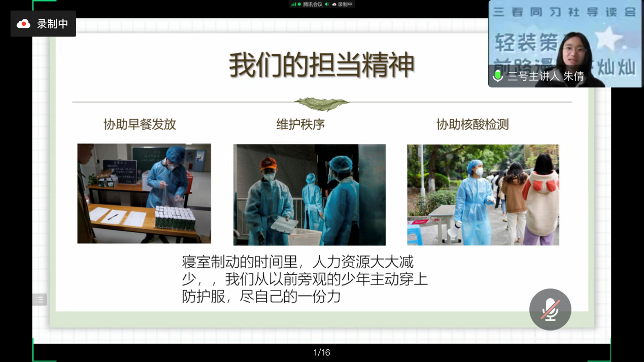Click the large 录制中 label at top left
This screenshot has height=362, width=644.
tap(52, 24)
